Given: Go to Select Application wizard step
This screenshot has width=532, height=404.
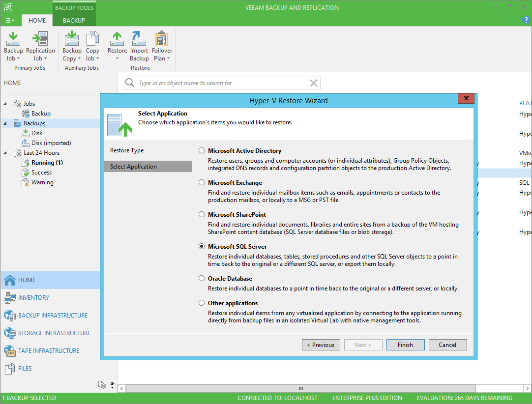Looking at the screenshot, I should [x=148, y=166].
